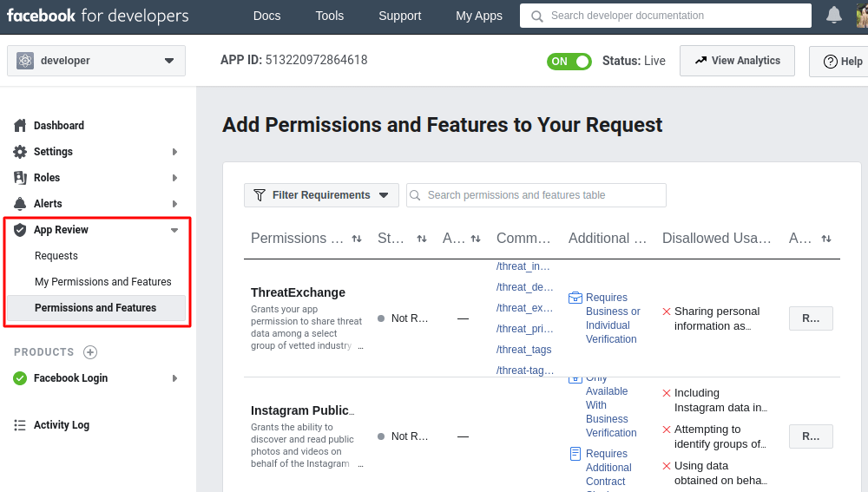The width and height of the screenshot is (868, 492).
Task: Click the developer app atom icon
Action: click(25, 61)
